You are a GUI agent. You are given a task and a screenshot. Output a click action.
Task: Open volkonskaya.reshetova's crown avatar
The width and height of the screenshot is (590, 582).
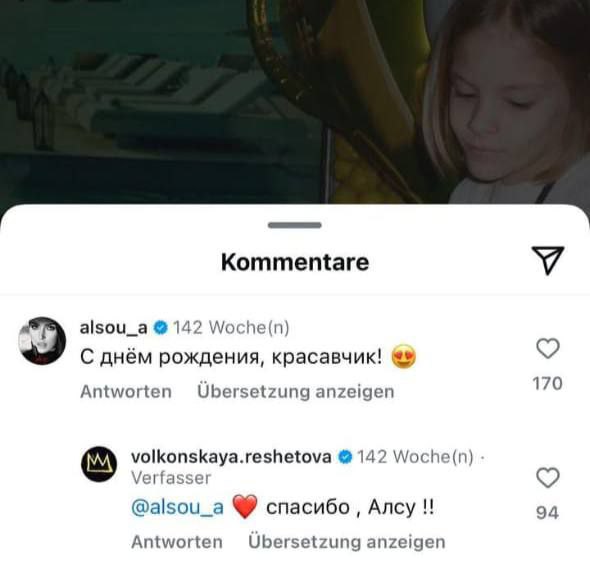coord(99,464)
